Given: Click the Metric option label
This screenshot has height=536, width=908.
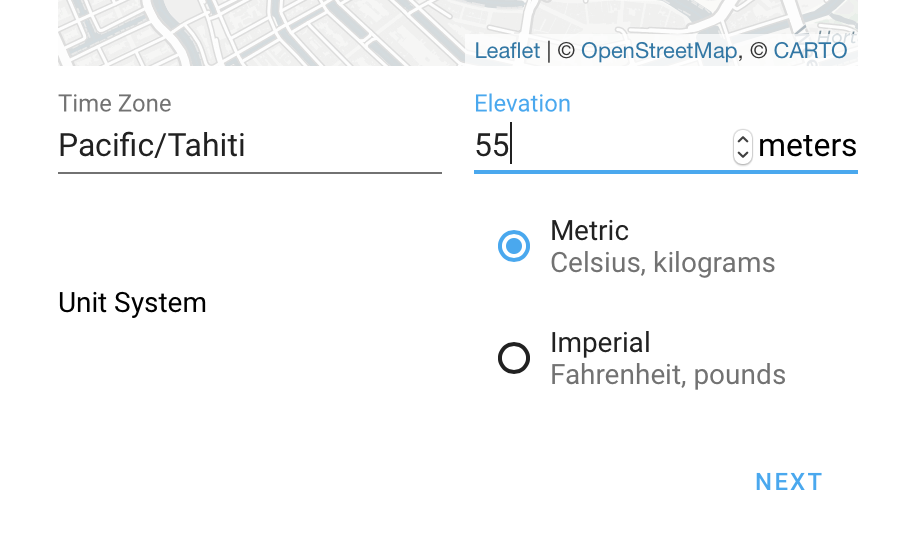Looking at the screenshot, I should click(589, 231).
